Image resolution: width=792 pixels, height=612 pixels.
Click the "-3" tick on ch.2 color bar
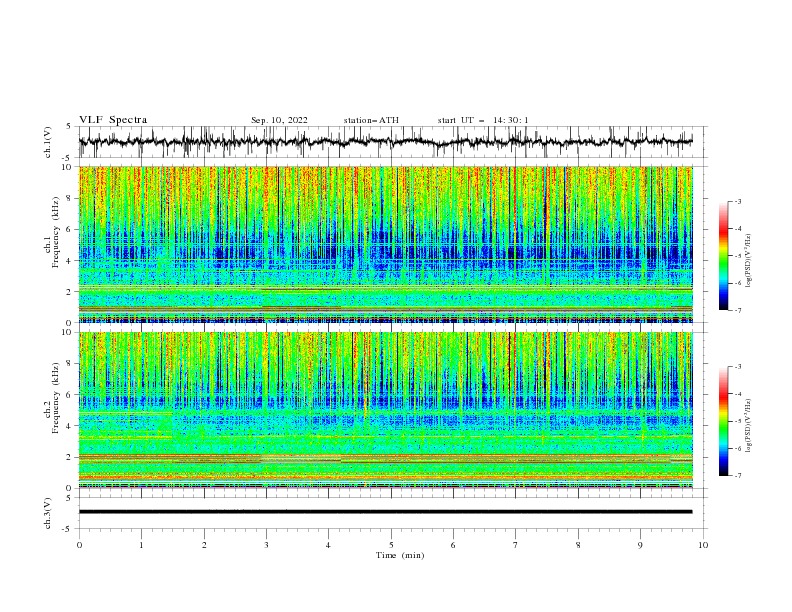click(738, 367)
